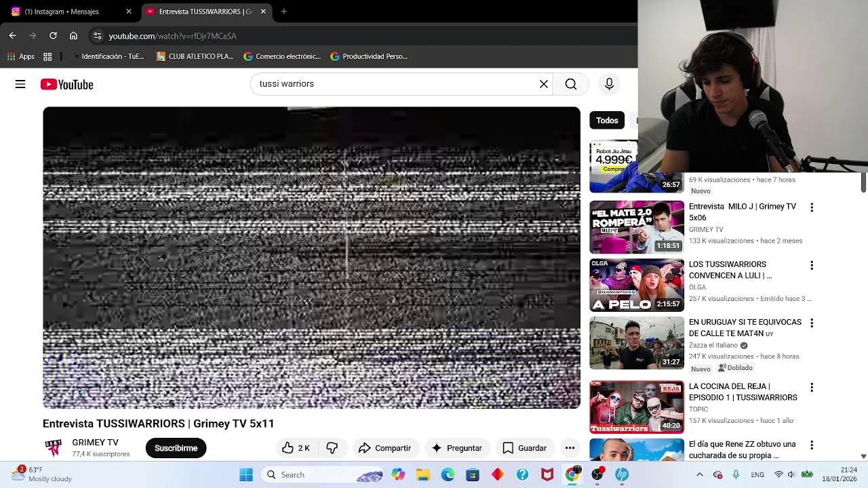Go back in browser history
This screenshot has width=868, height=488.
12,36
